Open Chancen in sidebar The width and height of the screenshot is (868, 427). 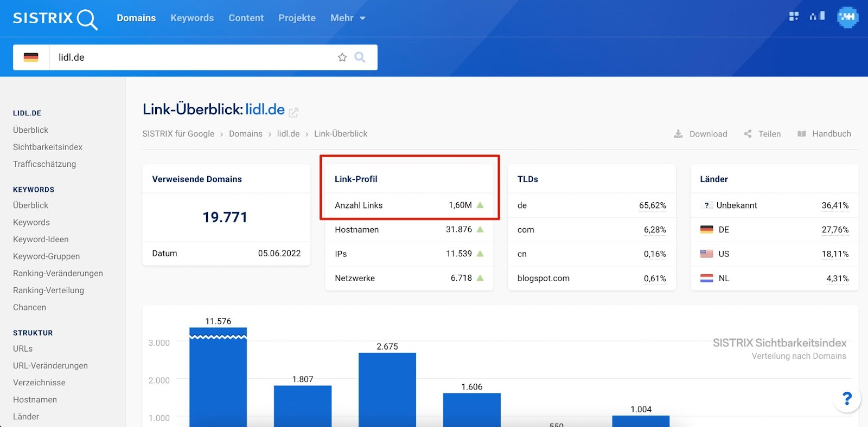click(29, 307)
